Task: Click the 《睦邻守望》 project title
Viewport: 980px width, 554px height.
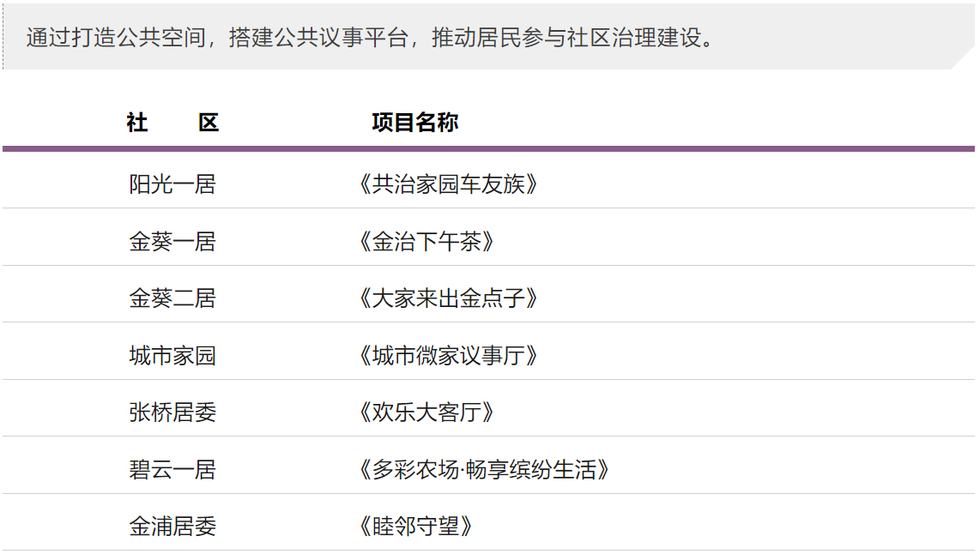Action: [x=415, y=527]
